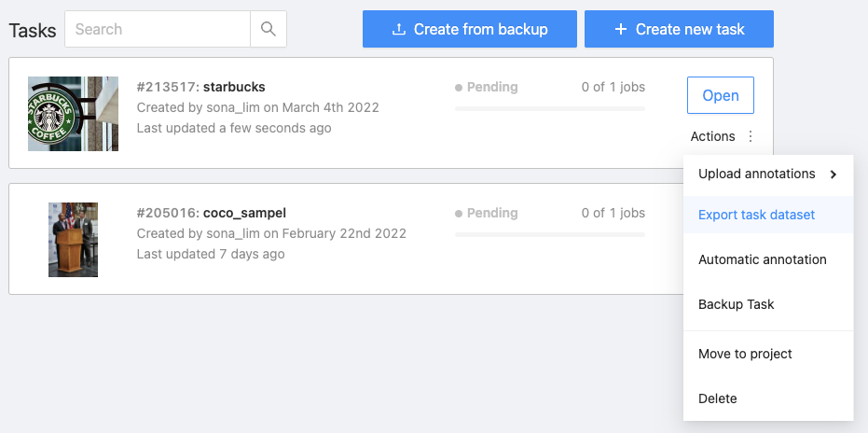Viewport: 868px width, 433px height.
Task: Open the starbucks task
Action: tap(720, 95)
